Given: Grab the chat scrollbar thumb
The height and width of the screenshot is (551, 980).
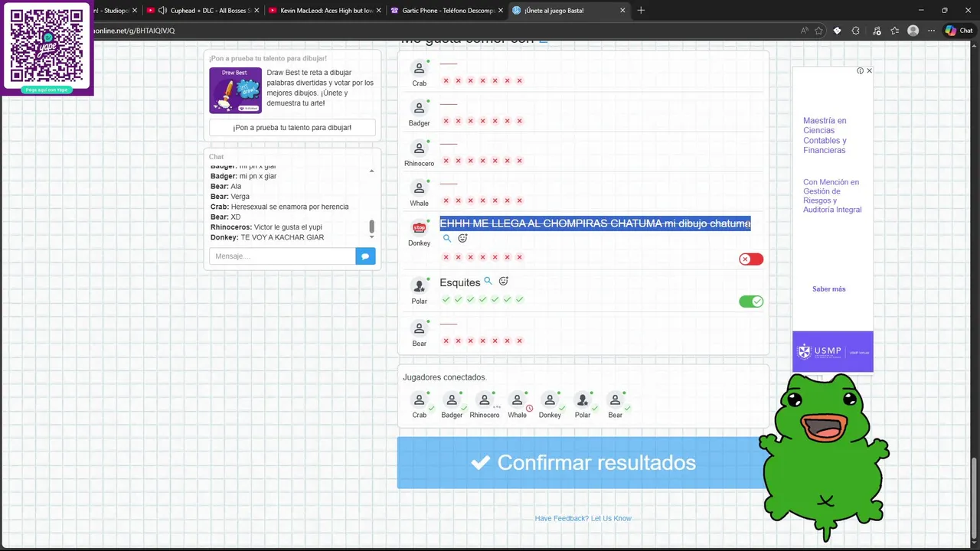Looking at the screenshot, I should coord(372,227).
